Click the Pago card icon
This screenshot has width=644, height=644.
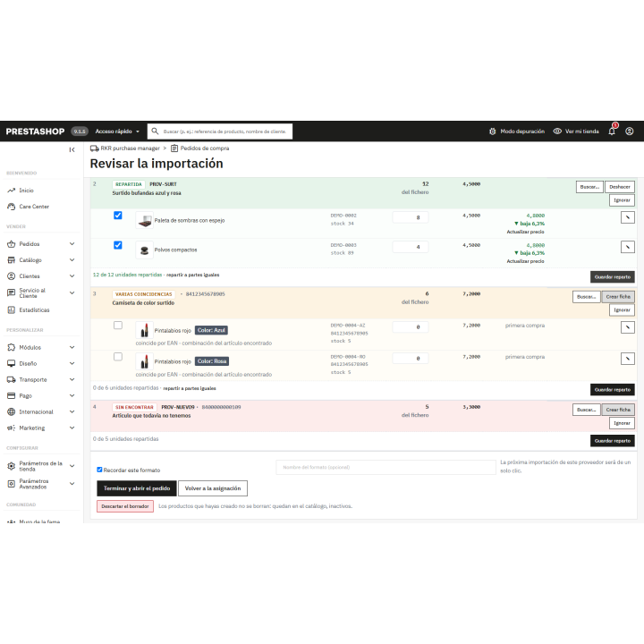click(11, 395)
